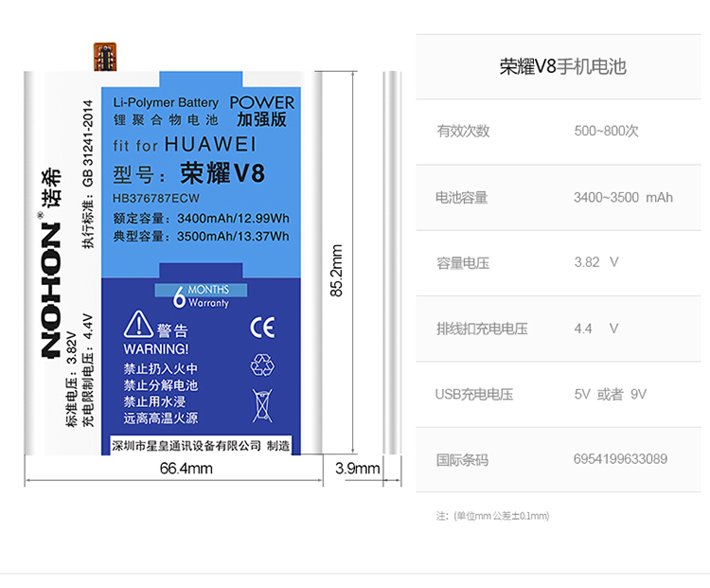The height and width of the screenshot is (588, 710).
Task: Click the 诺希 brand name
Action: 51,187
